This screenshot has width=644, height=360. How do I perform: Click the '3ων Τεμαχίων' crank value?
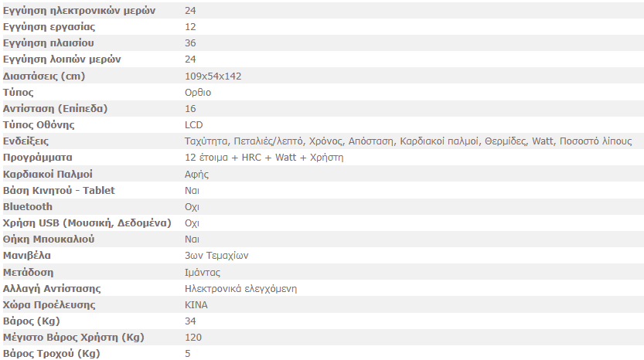point(216,256)
